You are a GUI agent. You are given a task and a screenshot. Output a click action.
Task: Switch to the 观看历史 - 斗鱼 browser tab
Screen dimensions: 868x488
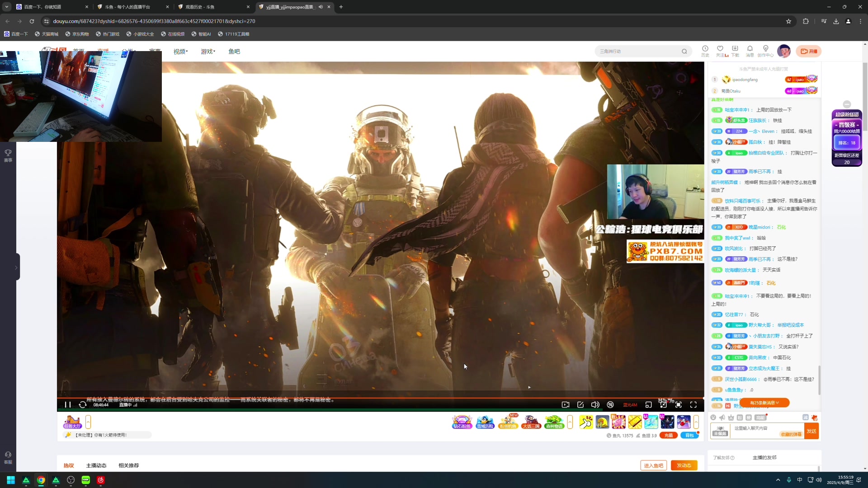[x=212, y=7]
